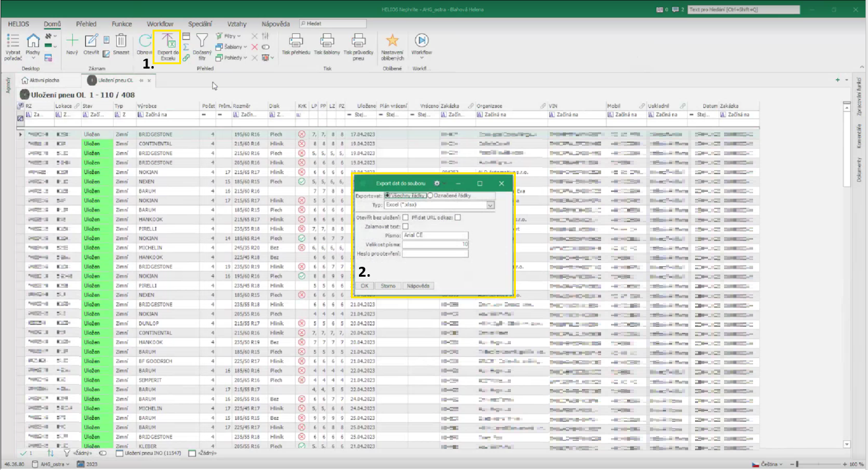
Task: Click the Tisk přehledu printer icon
Action: (296, 41)
